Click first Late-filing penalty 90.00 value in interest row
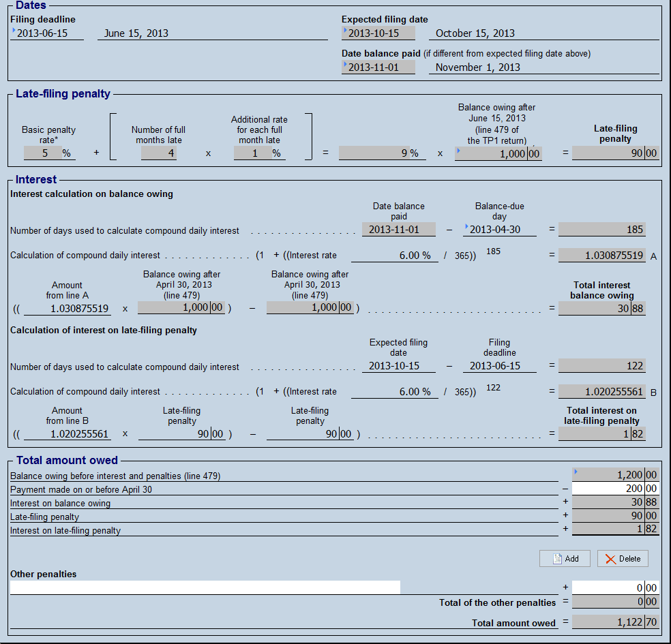 pos(181,433)
